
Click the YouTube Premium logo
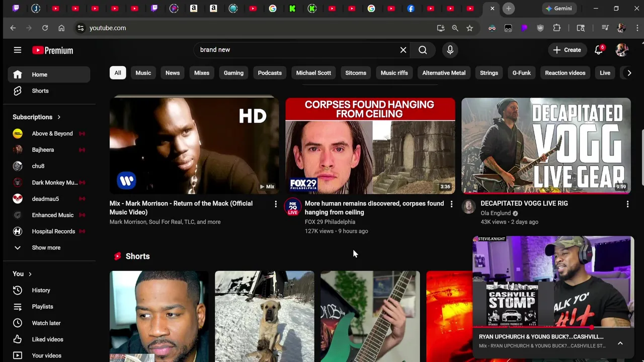coord(53,50)
